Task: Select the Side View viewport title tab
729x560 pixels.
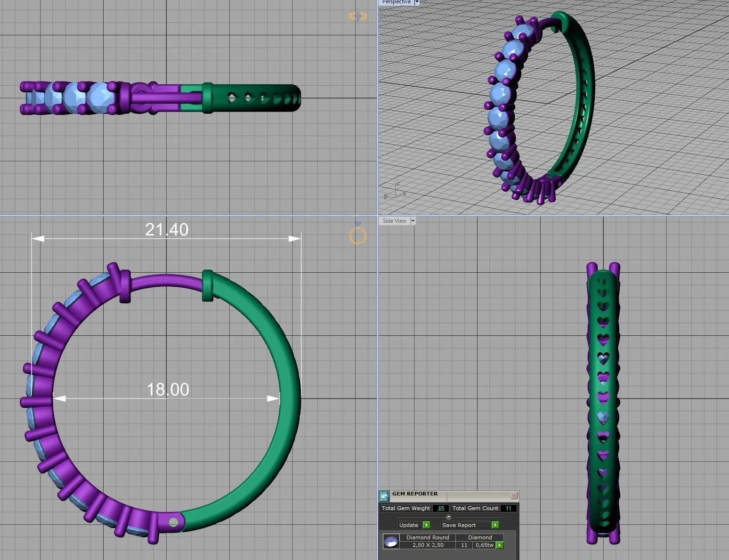Action: 394,221
